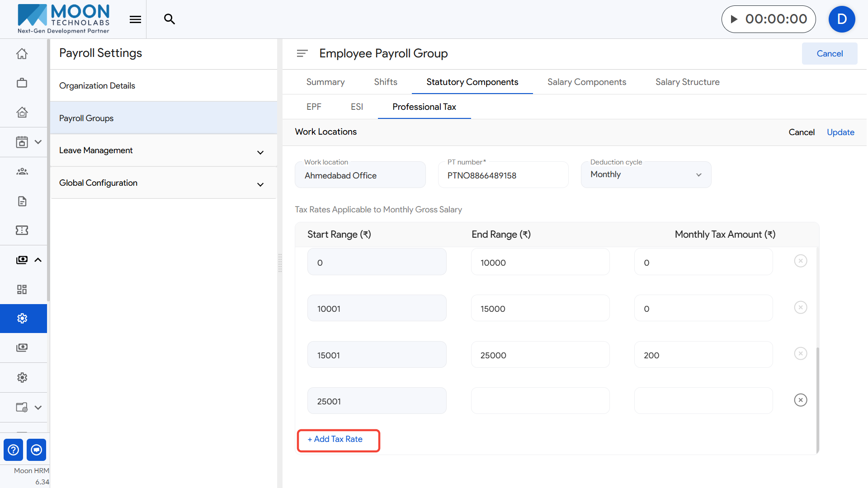Click the document icon in sidebar
The height and width of the screenshot is (488, 868).
[22, 201]
